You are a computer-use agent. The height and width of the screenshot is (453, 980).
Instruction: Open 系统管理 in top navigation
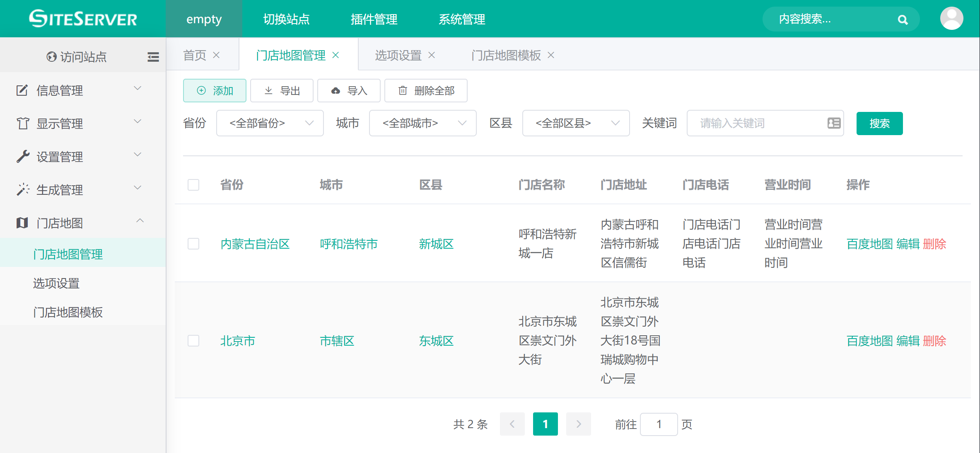pos(461,19)
